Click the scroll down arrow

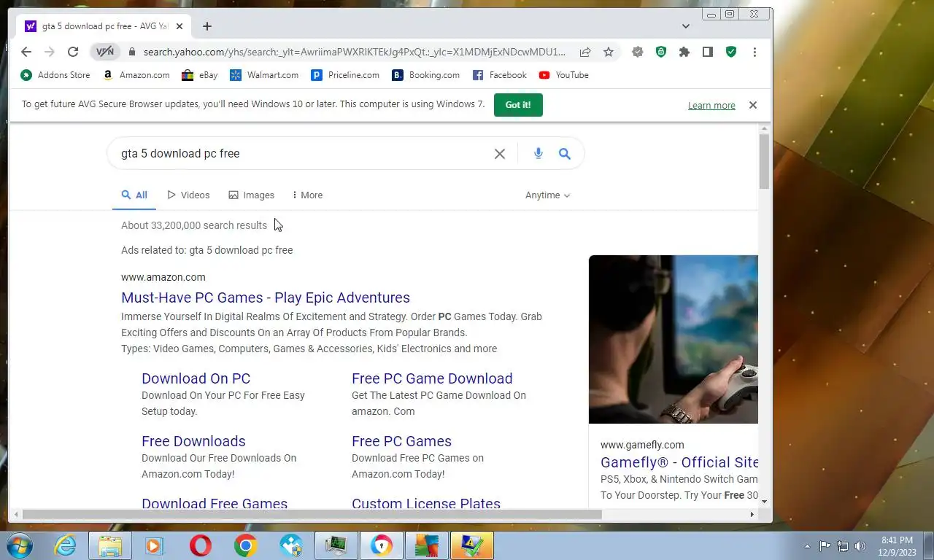tap(764, 502)
